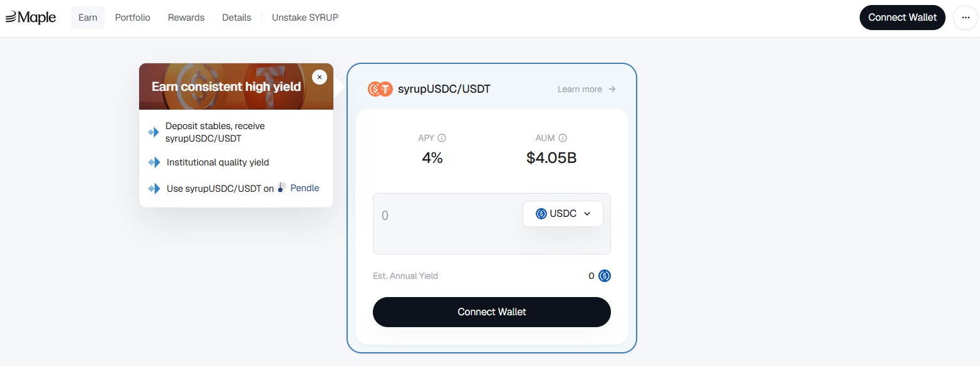Screen dimensions: 980x366
Task: Click the APY info icon
Action: (x=442, y=138)
